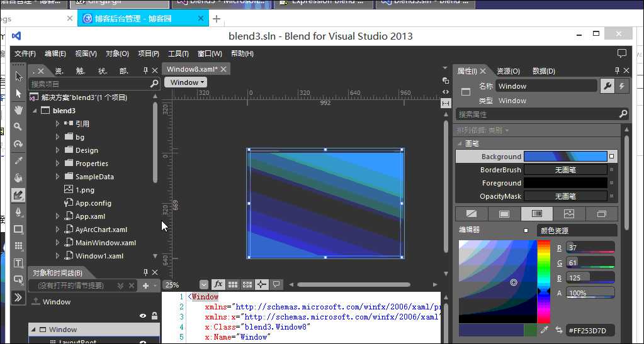
Task: Select the Rectangle shape tool
Action: (x=18, y=229)
